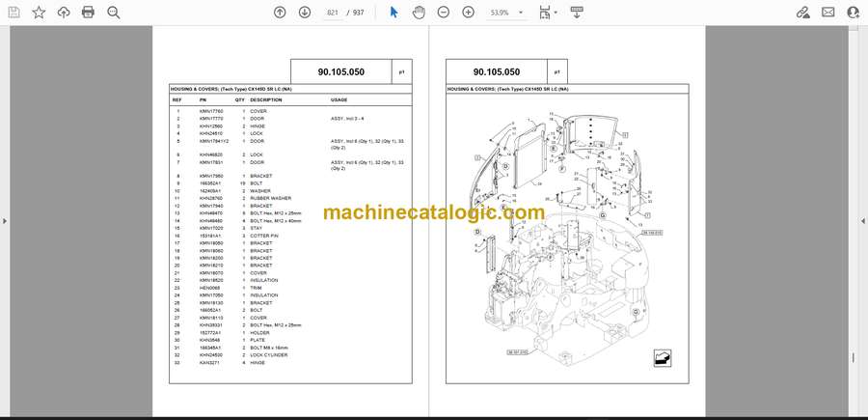
Task: Click right page 90.105.050 heading
Action: [497, 72]
